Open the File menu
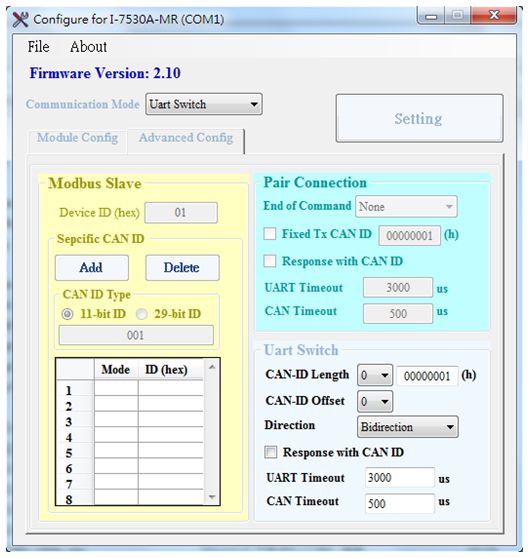 click(38, 47)
